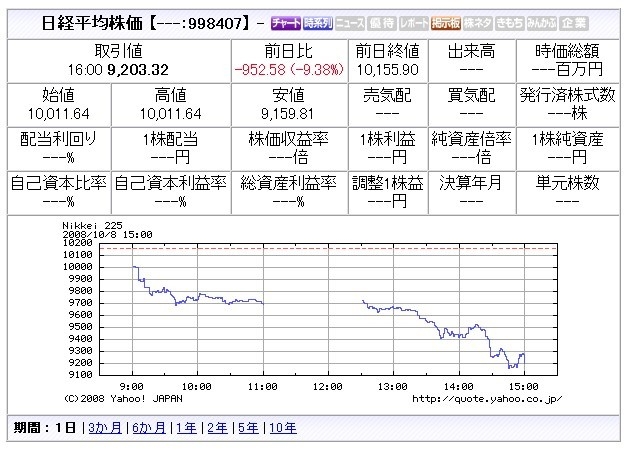629x451 pixels.
Task: Switch chart period to 6か月
Action: pyautogui.click(x=149, y=428)
